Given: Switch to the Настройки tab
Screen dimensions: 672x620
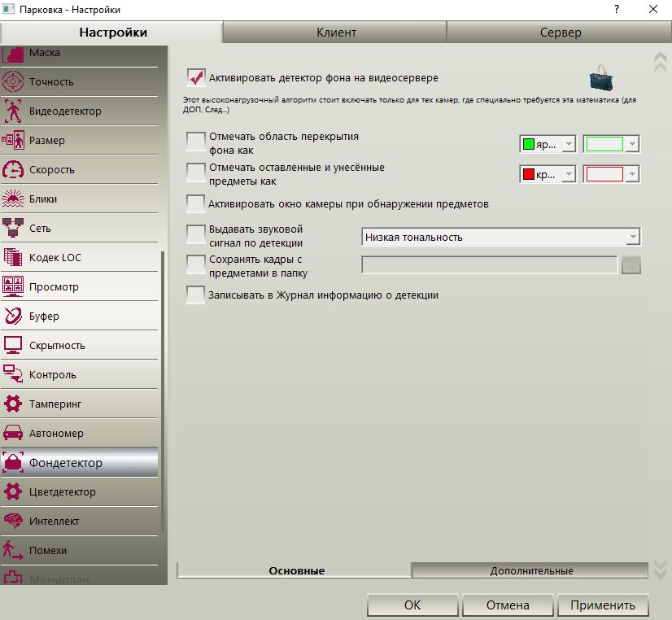Looking at the screenshot, I should coord(113,32).
